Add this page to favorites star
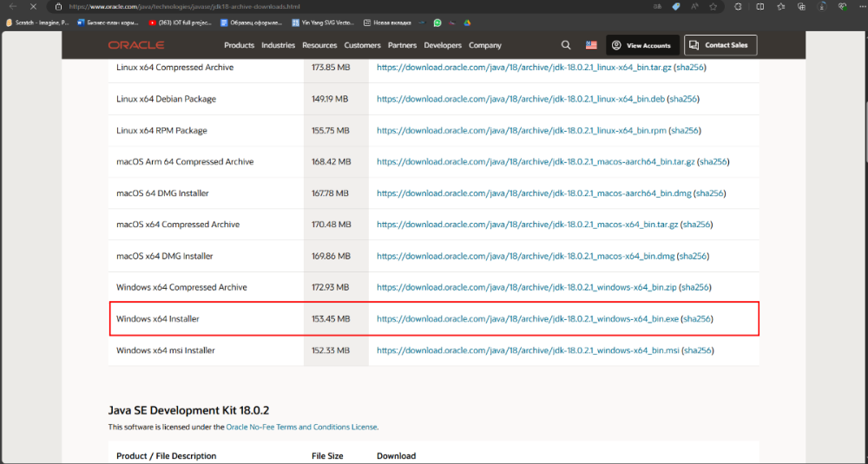The width and height of the screenshot is (868, 464). 713,6
